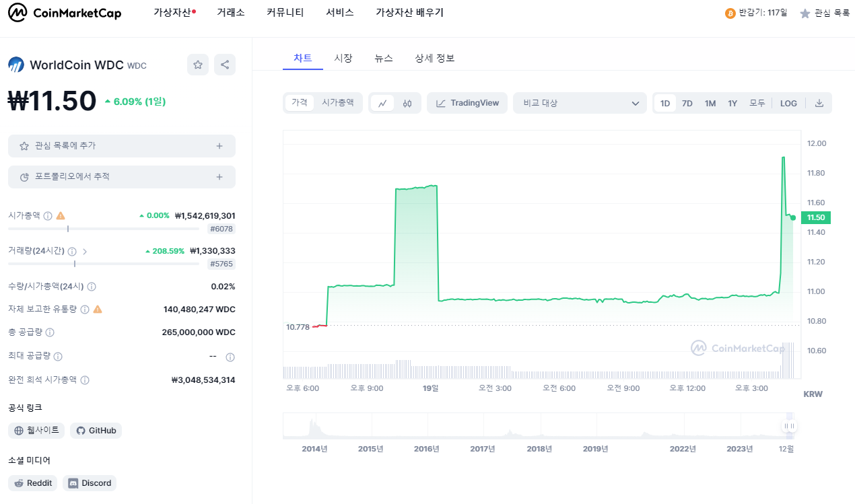Open the GitHub link
The image size is (855, 504).
coord(96,431)
